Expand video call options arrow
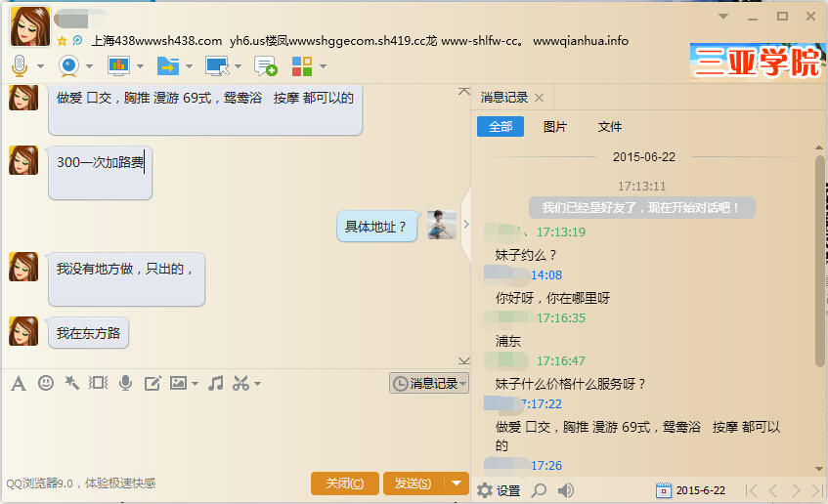828x504 pixels. tap(89, 66)
